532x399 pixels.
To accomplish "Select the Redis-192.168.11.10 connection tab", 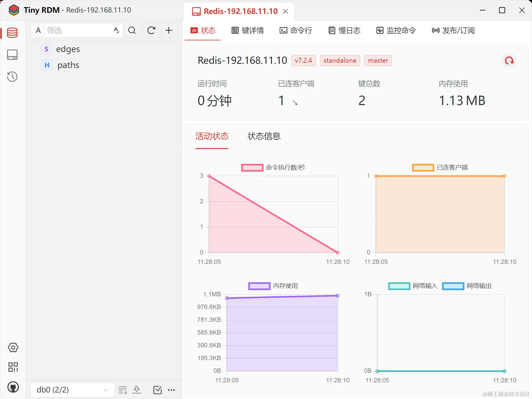I will point(239,12).
